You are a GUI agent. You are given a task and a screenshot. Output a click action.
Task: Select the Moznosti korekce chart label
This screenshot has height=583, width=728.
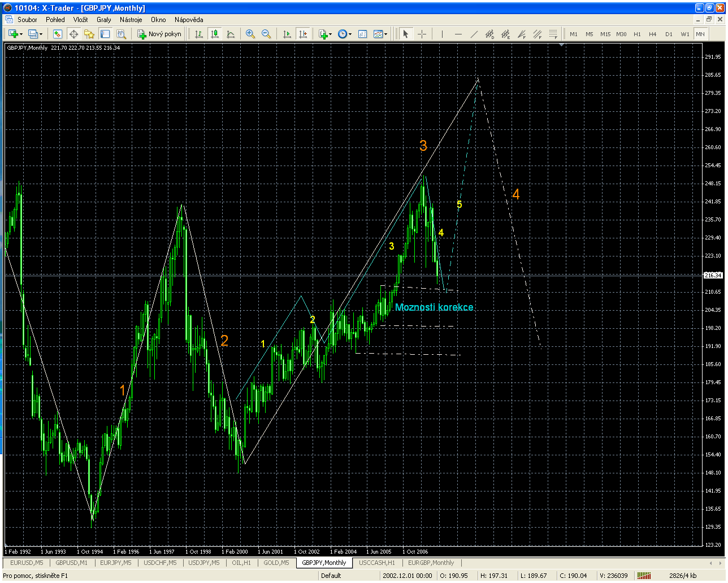tap(434, 307)
